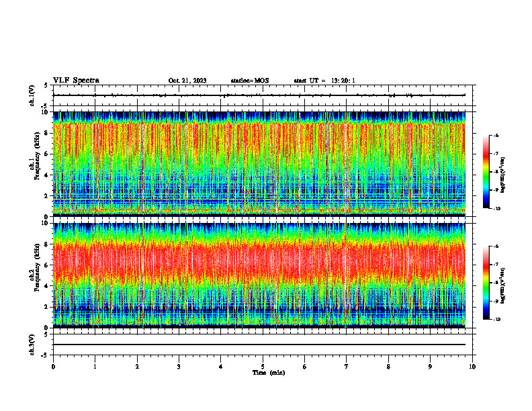The image size is (532, 411).
Task: Click the log(PSD) label beside ch.1 color bar
Action: pyautogui.click(x=503, y=175)
